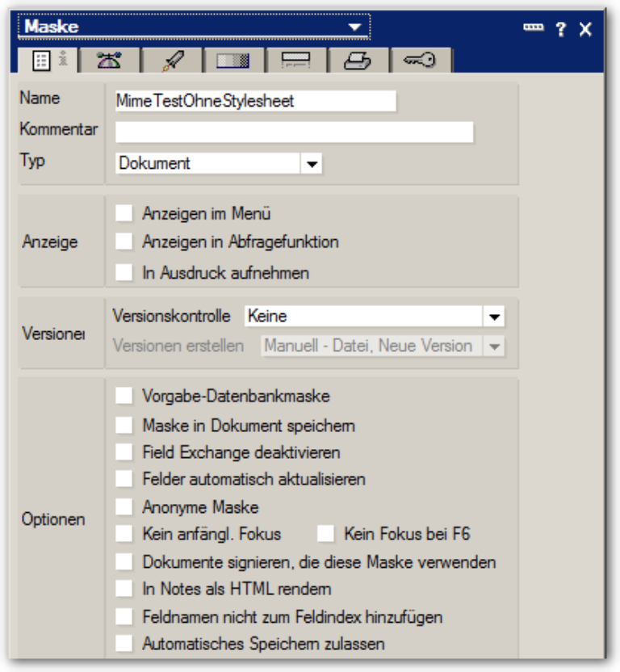Expand the Typ Dokument dropdown

(311, 164)
